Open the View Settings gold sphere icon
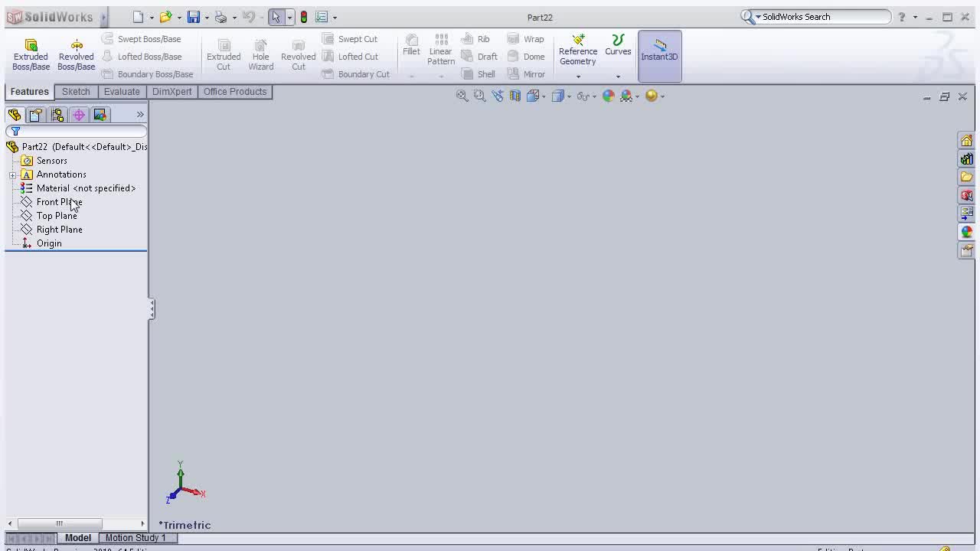The height and width of the screenshot is (551, 980). click(x=652, y=96)
